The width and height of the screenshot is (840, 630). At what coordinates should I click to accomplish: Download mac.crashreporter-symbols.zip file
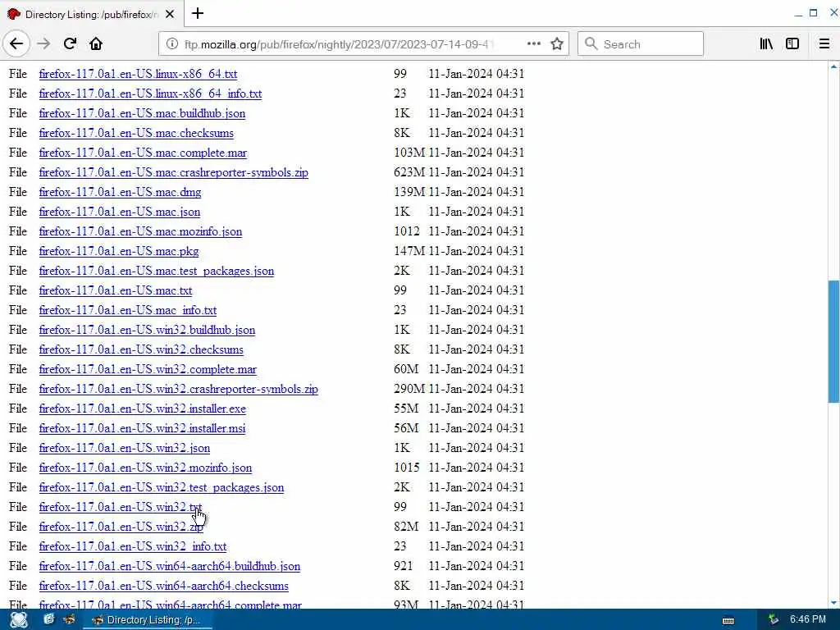174,172
